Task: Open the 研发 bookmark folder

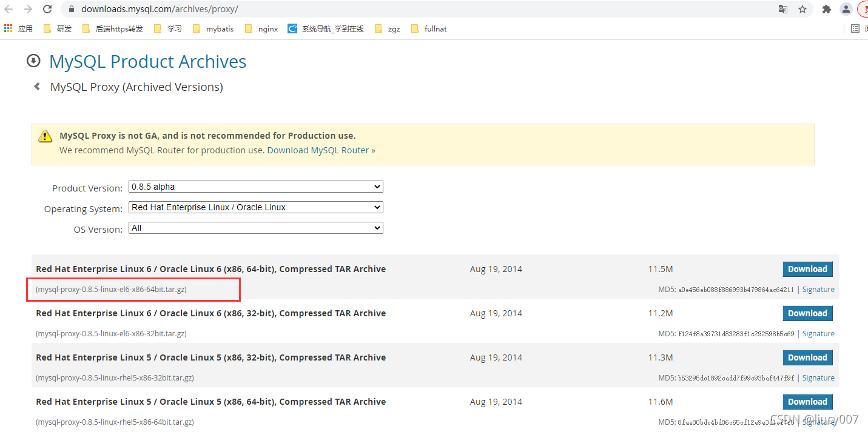Action: pos(58,28)
